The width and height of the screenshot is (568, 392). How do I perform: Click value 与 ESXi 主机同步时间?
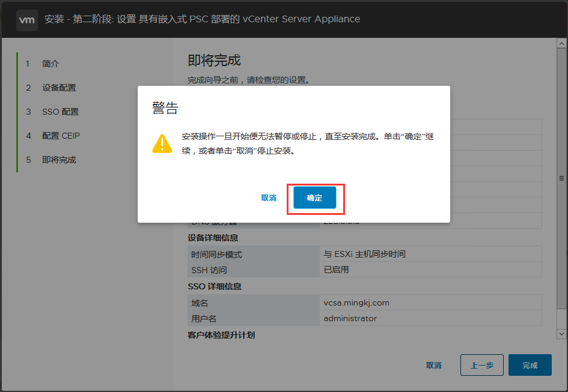364,254
